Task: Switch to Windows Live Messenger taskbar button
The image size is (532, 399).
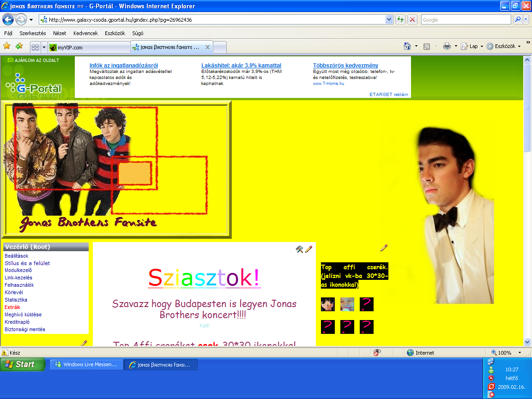Action: point(86,365)
